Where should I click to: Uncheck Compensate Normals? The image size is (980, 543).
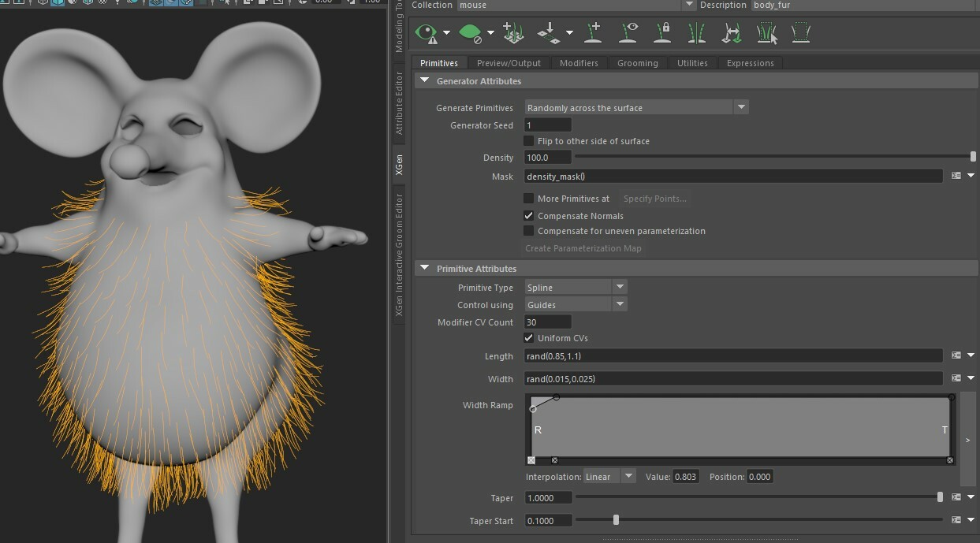[x=529, y=215]
